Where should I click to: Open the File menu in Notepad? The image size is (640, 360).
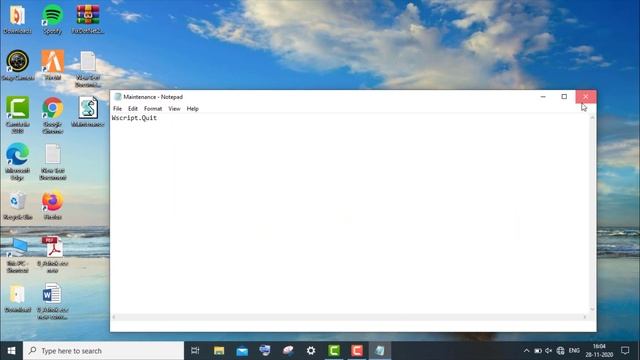coord(117,109)
